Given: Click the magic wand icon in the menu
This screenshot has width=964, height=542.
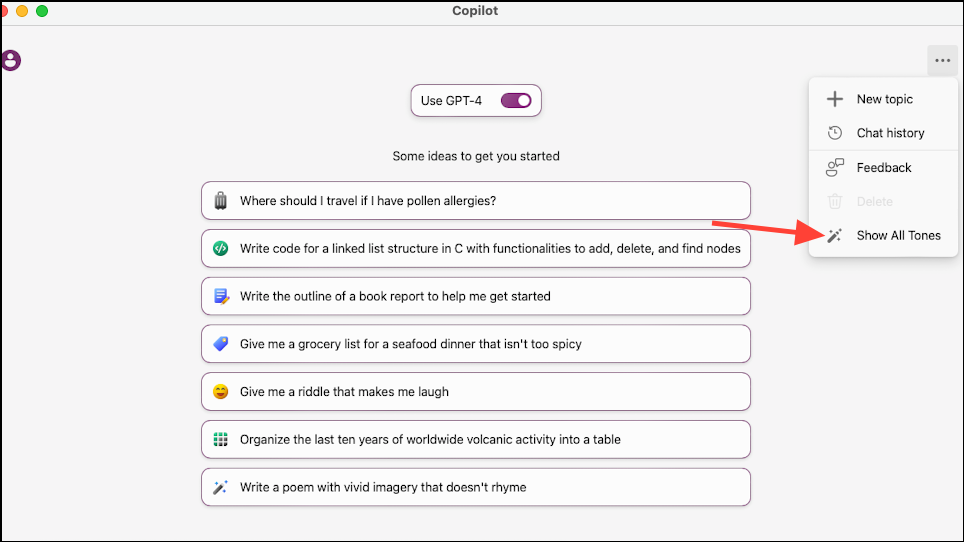Looking at the screenshot, I should click(834, 235).
